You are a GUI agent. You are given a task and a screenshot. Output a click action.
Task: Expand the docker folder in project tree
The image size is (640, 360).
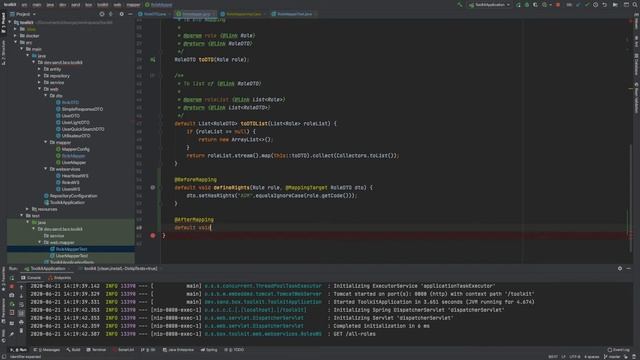point(16,36)
